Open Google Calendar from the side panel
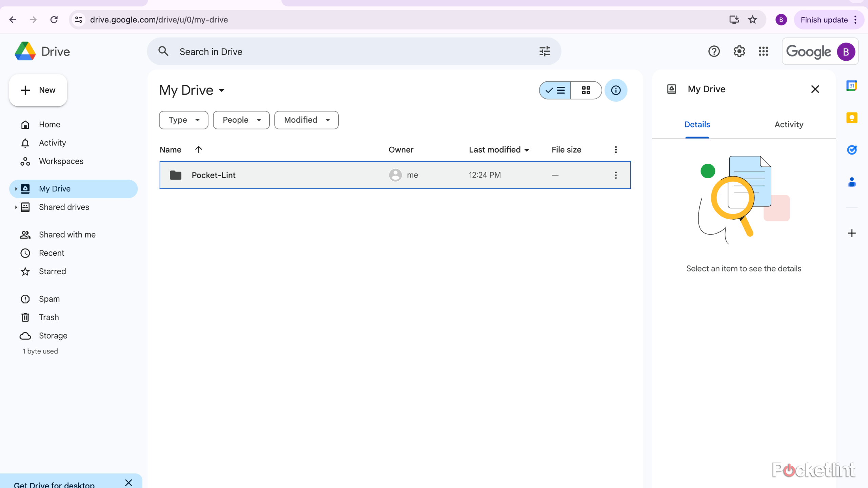Image resolution: width=868 pixels, height=488 pixels. (852, 86)
